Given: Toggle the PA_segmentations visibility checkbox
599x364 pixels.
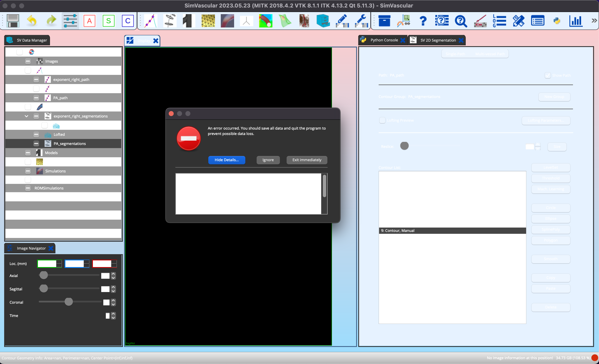Looking at the screenshot, I should 36,144.
